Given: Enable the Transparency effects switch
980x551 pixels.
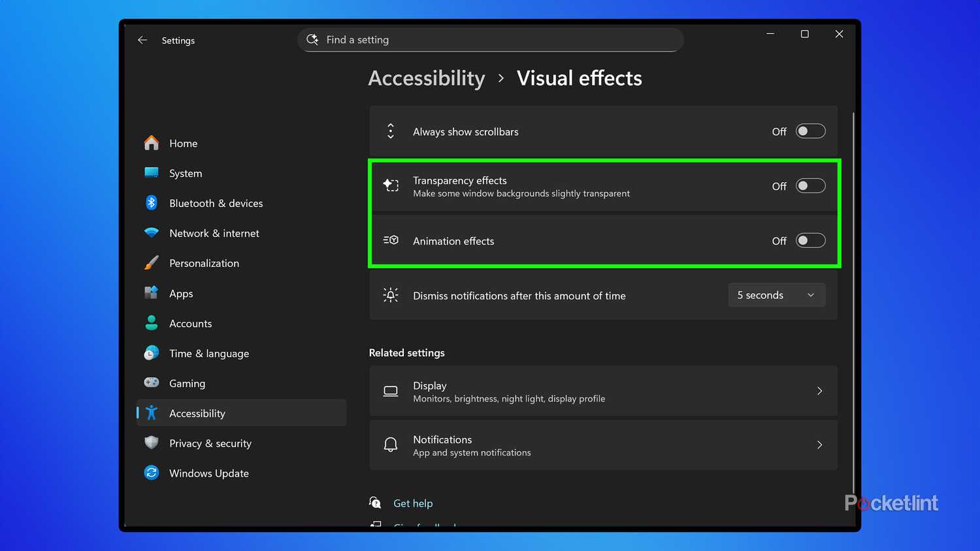Looking at the screenshot, I should click(810, 186).
